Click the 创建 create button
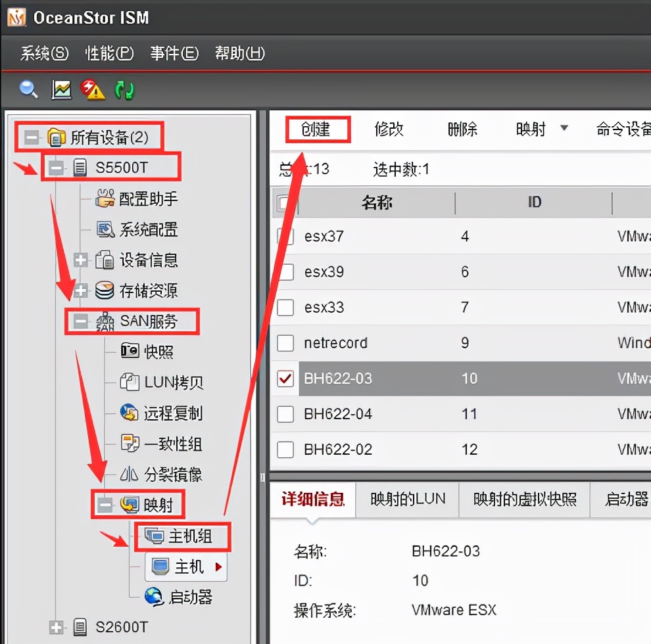 pyautogui.click(x=318, y=129)
